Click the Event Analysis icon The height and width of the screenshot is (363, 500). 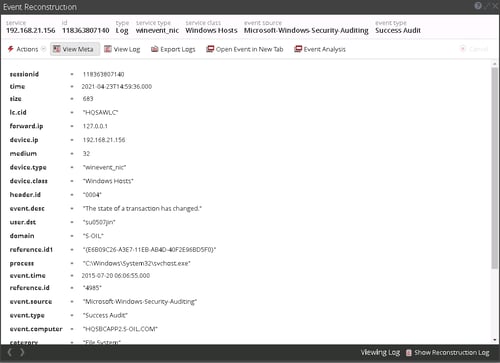click(x=298, y=49)
